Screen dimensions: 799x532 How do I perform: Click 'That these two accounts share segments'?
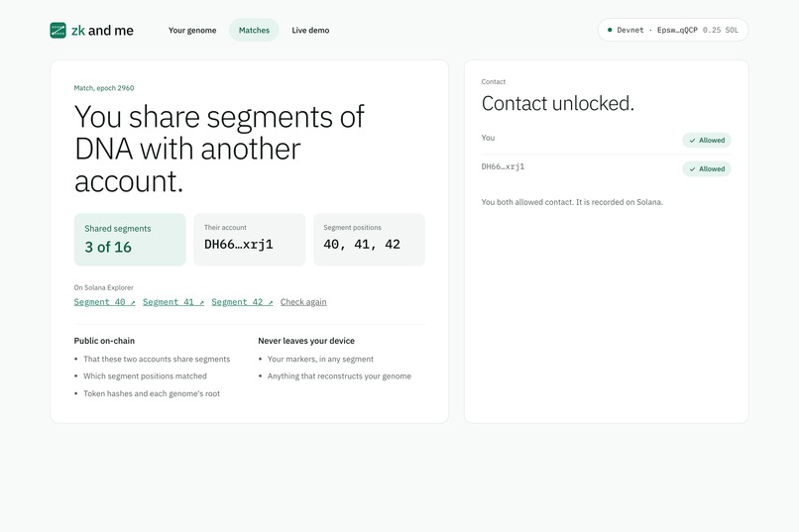[x=157, y=359]
